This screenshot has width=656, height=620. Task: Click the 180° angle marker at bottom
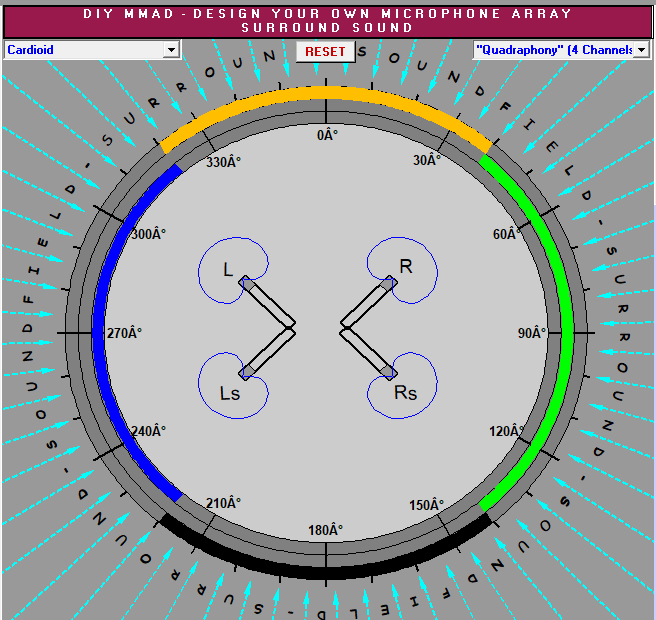pos(326,529)
